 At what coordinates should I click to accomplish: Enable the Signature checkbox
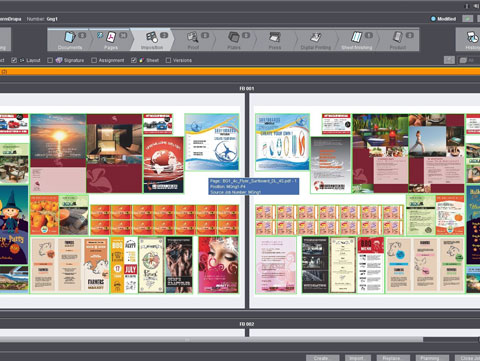50,60
